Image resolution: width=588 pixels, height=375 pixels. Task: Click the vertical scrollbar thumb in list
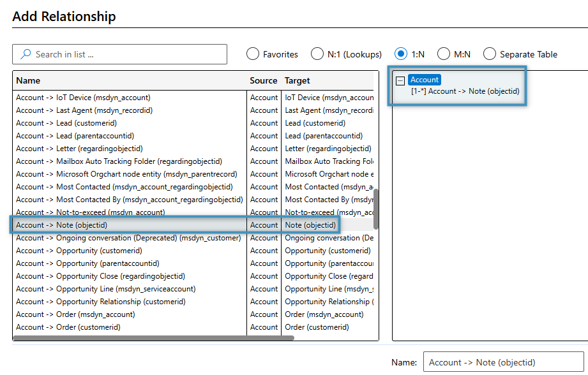point(375,209)
